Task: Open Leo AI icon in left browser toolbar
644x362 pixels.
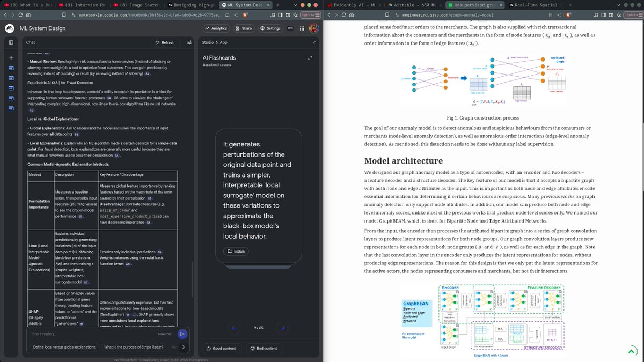Action: pyautogui.click(x=295, y=15)
